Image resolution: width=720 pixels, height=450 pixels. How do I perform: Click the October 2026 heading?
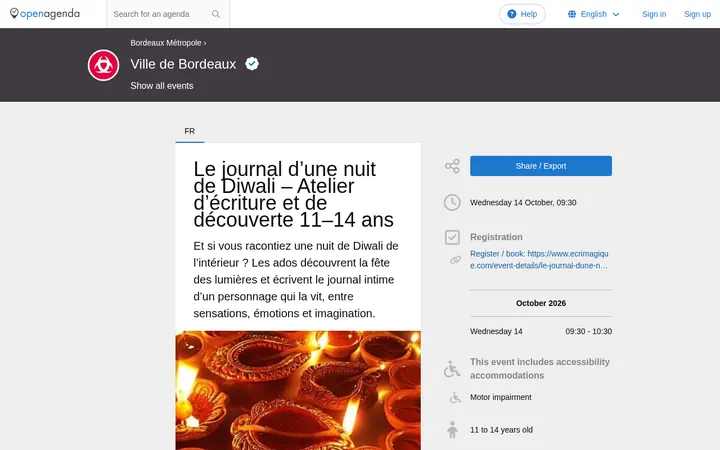point(541,303)
